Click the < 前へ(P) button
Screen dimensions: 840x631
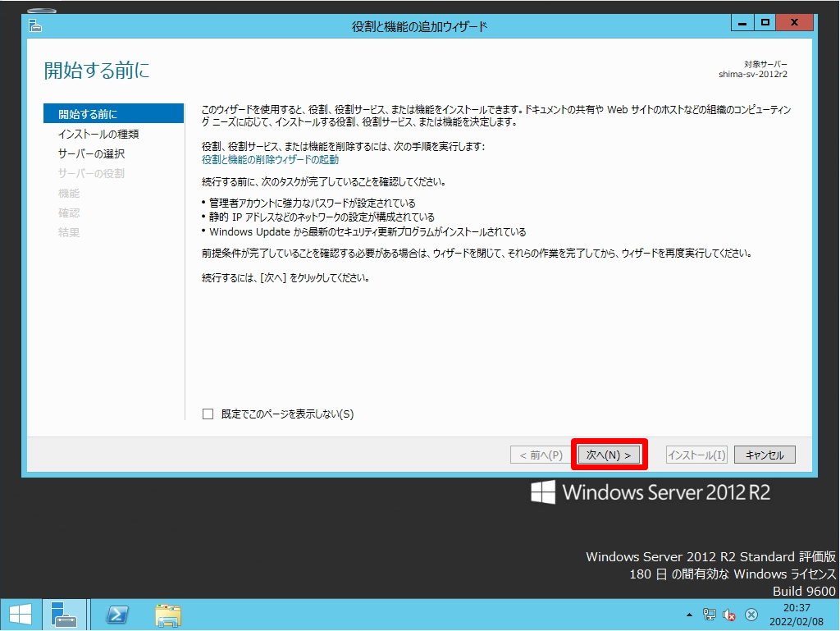click(541, 455)
